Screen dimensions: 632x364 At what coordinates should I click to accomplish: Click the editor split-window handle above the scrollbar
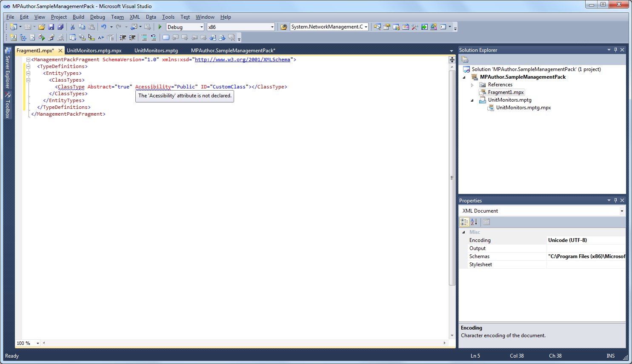pos(452,60)
